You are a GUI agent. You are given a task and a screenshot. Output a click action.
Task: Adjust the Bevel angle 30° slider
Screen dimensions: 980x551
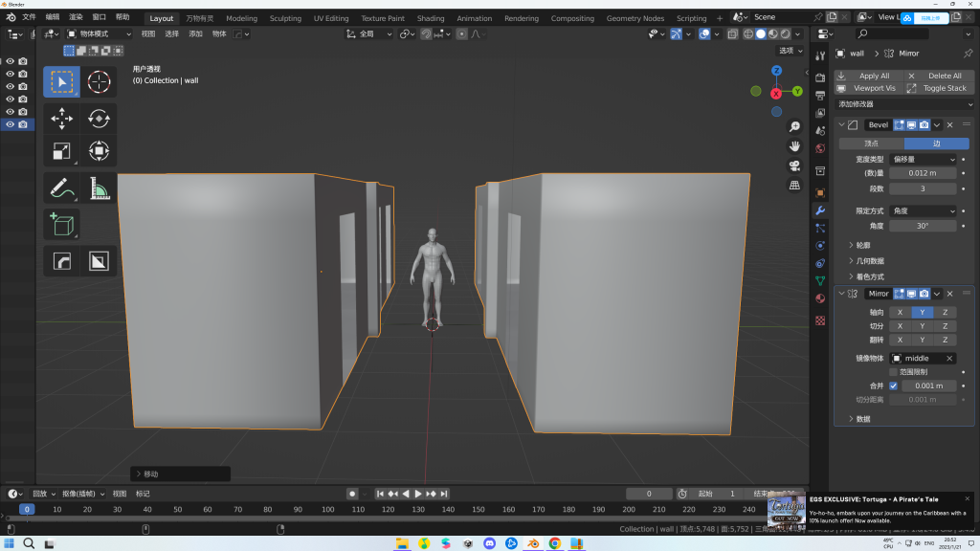coord(923,226)
